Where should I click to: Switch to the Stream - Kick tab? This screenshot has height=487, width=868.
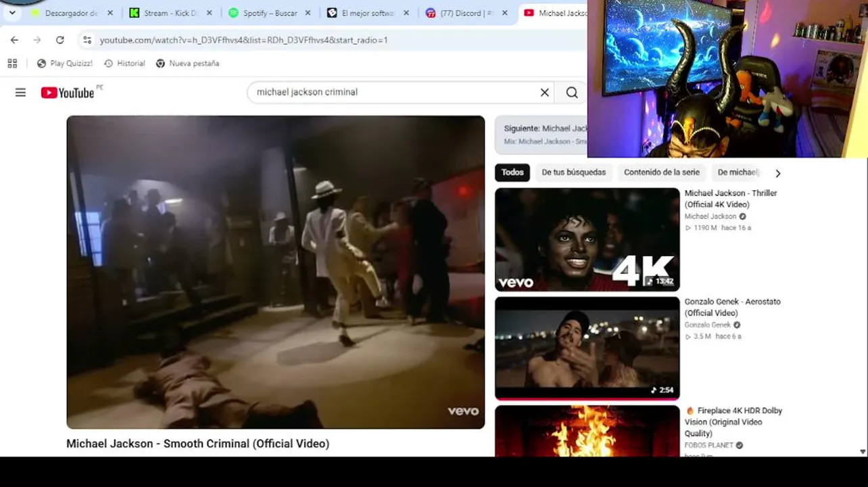[x=164, y=13]
